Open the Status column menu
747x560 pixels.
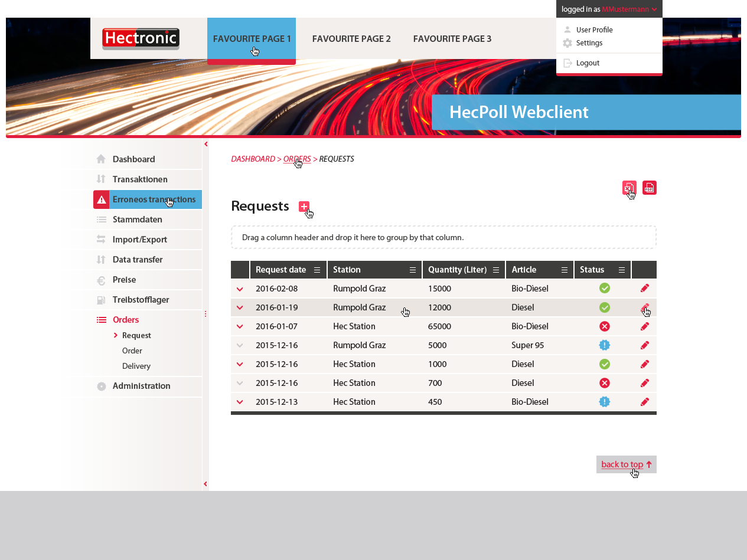tap(622, 270)
